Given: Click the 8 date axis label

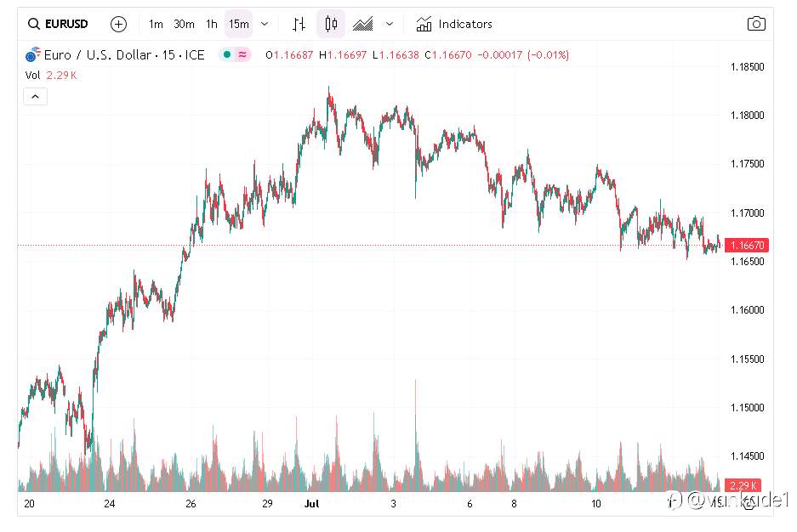Looking at the screenshot, I should (x=514, y=504).
